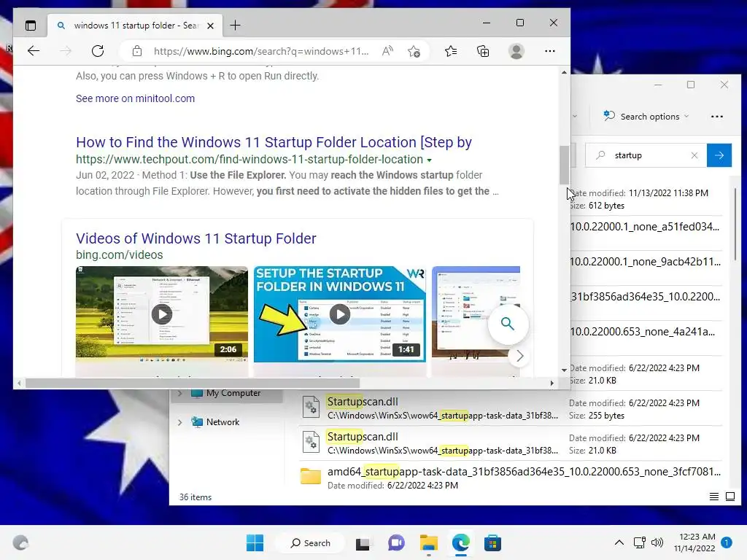Open See more on minitool.com link

pyautogui.click(x=135, y=98)
